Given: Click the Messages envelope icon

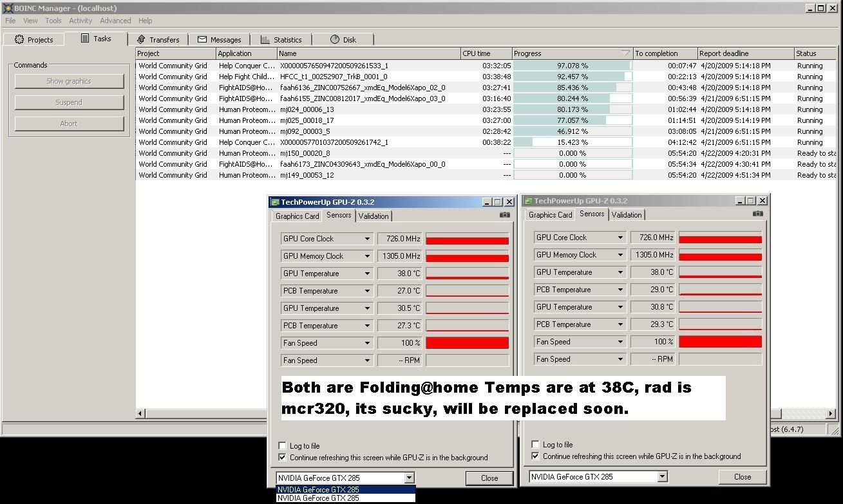Looking at the screenshot, I should pyautogui.click(x=202, y=39).
